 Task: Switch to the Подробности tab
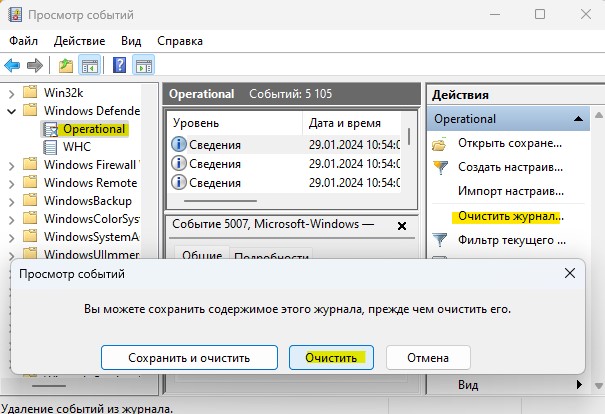tap(271, 255)
